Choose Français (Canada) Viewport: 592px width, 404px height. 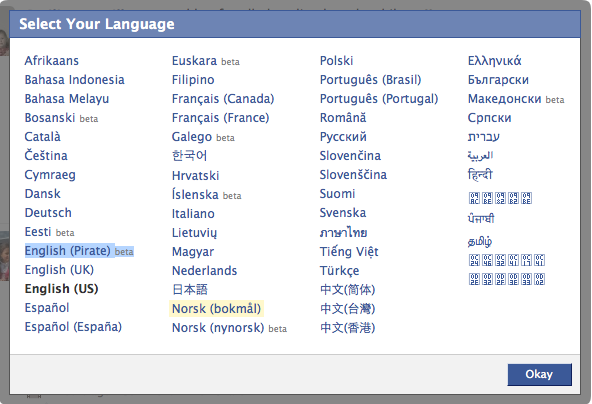223,99
